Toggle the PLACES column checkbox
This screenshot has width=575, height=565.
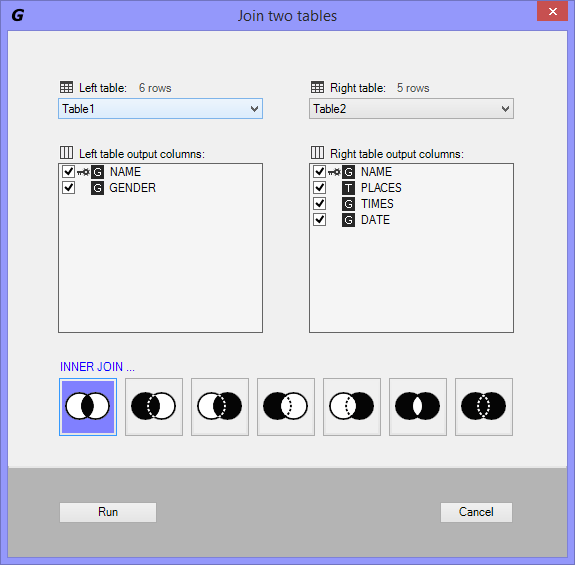pos(319,187)
